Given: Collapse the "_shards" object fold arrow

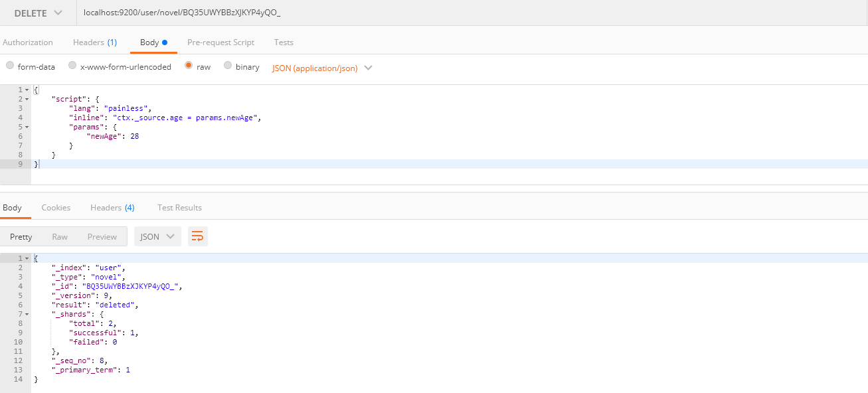Looking at the screenshot, I should (27, 314).
